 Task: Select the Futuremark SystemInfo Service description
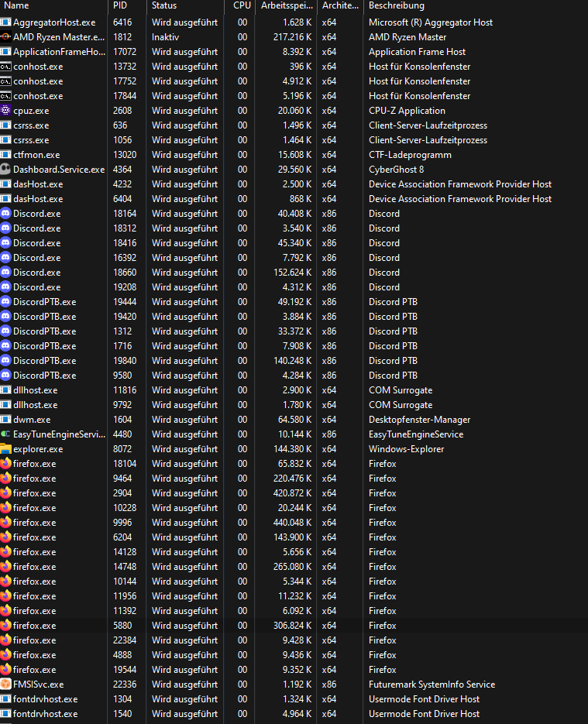432,685
